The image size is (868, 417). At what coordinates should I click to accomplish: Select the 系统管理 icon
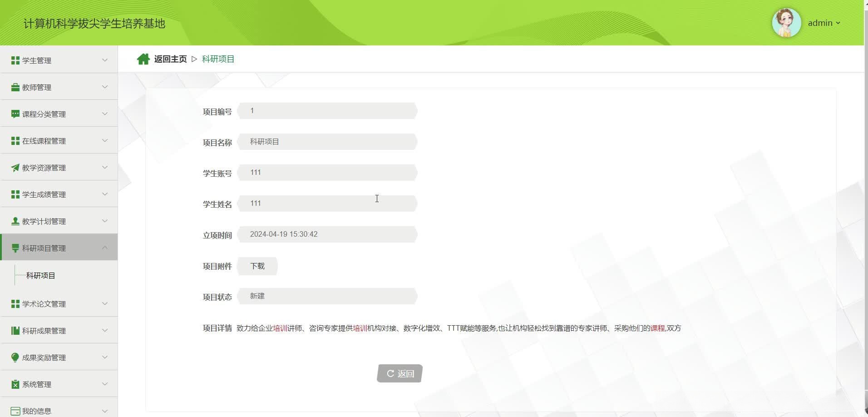tap(15, 384)
